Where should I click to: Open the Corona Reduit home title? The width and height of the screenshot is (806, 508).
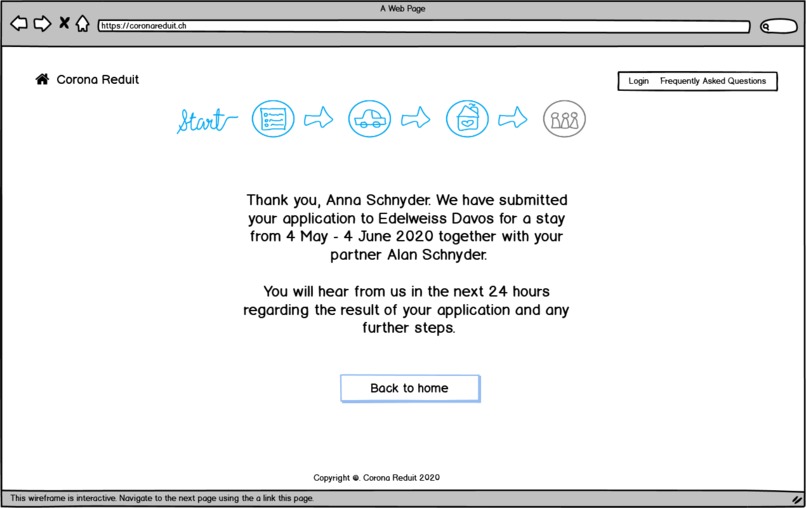click(98, 80)
